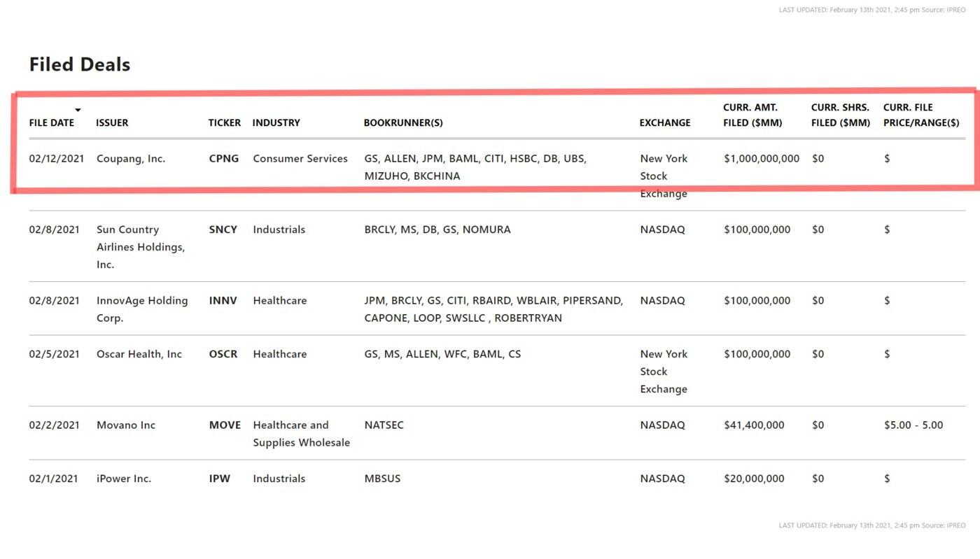Sort by ISSUER column header
The width and height of the screenshot is (980, 559).
[x=112, y=122]
